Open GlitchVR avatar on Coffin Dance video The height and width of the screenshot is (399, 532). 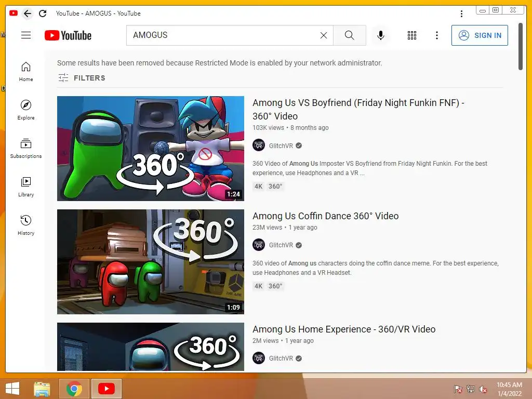click(259, 245)
